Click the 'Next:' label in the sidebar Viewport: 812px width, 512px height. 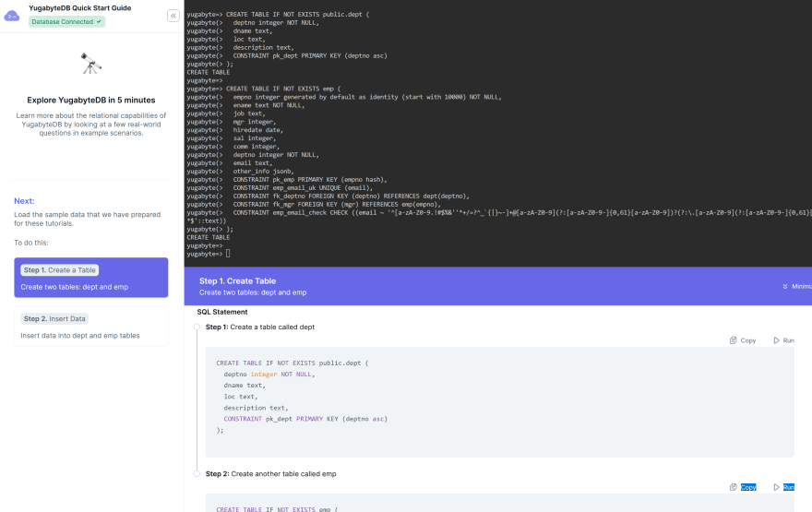point(24,201)
